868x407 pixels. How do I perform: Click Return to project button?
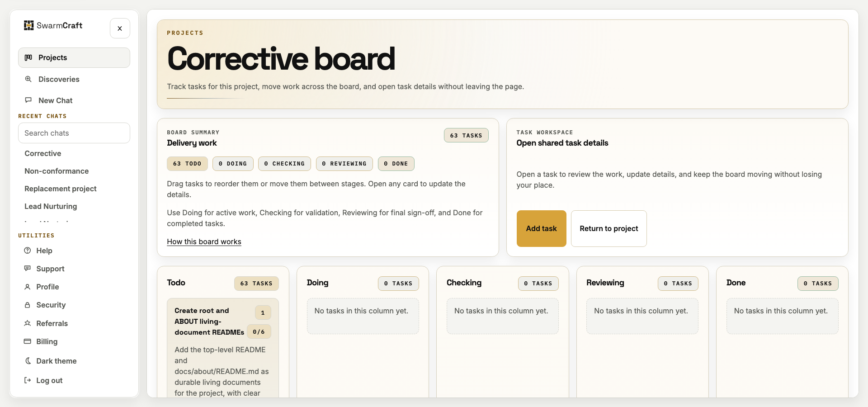(x=609, y=228)
